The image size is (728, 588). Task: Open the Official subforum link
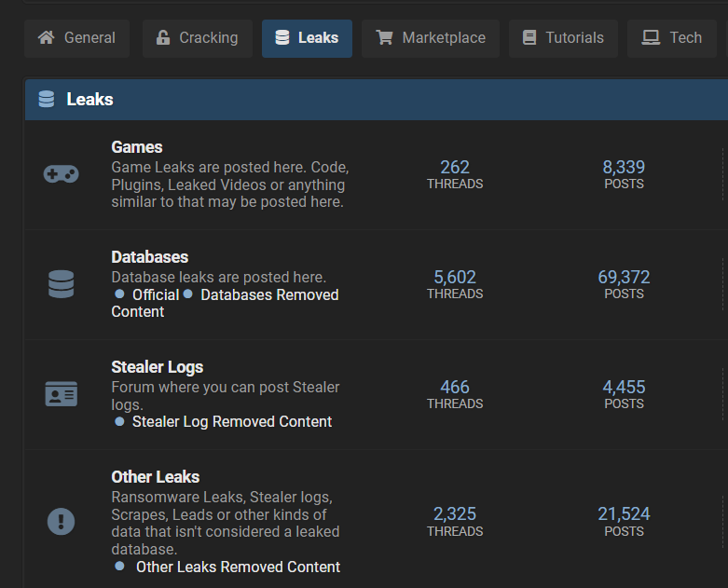(156, 294)
